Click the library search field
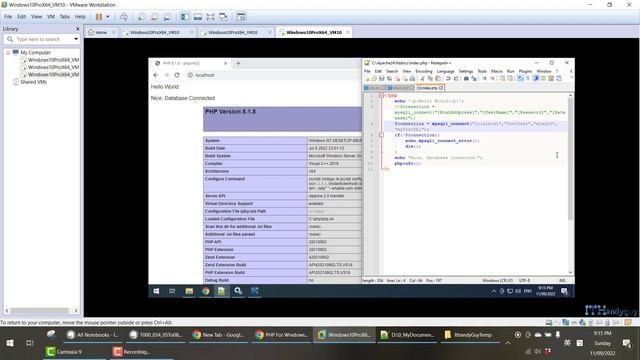The width and height of the screenshot is (640, 360). pyautogui.click(x=43, y=39)
